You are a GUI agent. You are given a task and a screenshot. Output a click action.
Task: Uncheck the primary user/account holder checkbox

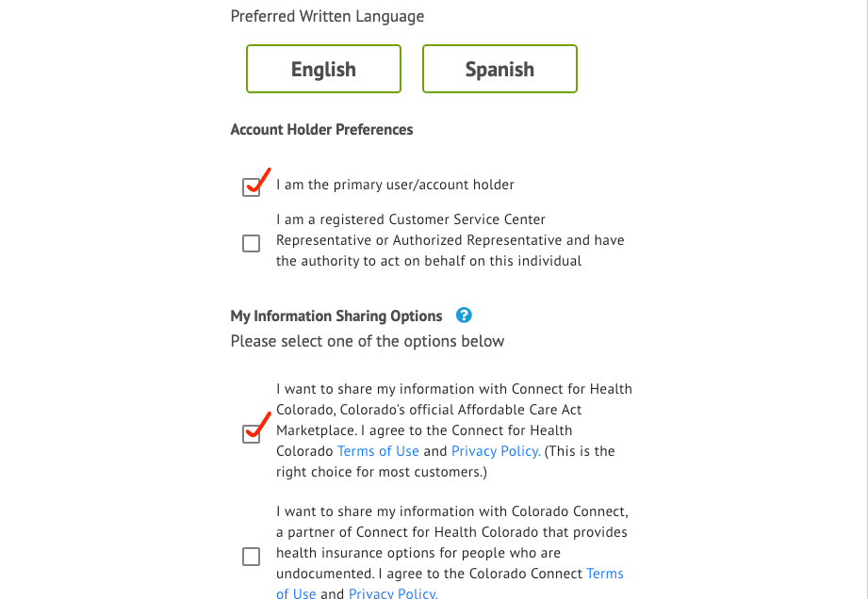tap(251, 186)
